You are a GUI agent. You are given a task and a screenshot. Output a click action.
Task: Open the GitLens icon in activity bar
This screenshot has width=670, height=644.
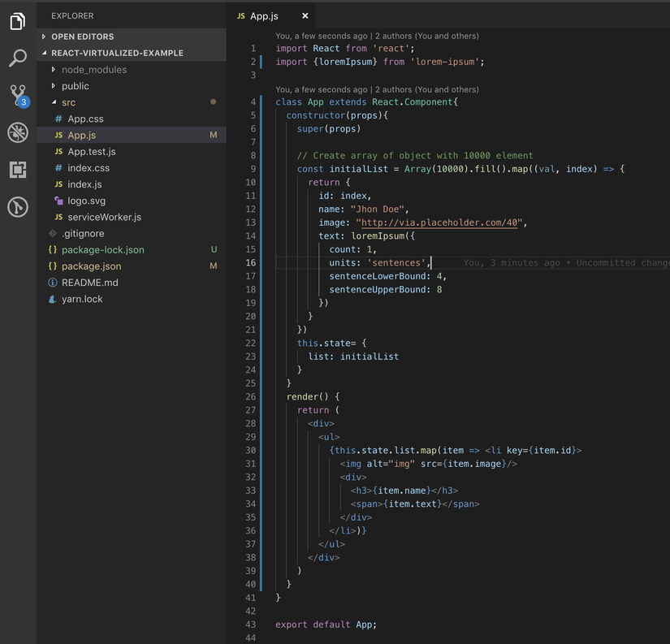click(x=17, y=207)
